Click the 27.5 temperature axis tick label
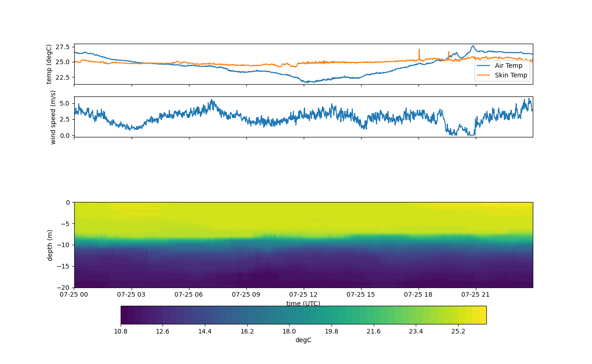Viewport: 592px width, 364px height. [x=63, y=47]
